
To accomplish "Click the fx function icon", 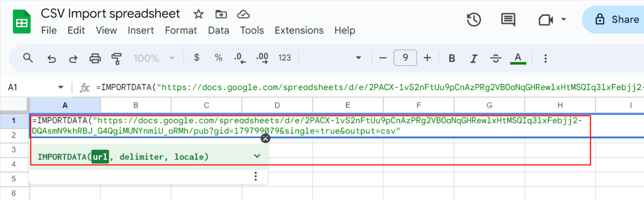I will 85,88.
